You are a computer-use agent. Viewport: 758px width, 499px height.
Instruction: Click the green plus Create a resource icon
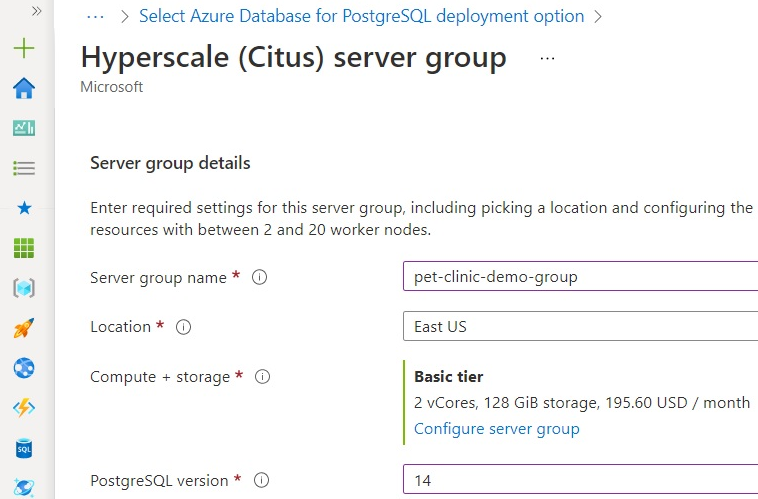pos(24,48)
